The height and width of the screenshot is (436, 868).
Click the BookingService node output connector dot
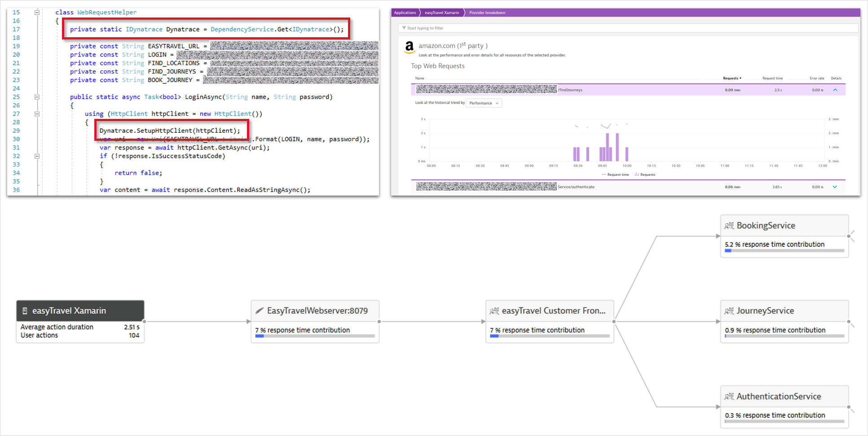click(x=849, y=236)
